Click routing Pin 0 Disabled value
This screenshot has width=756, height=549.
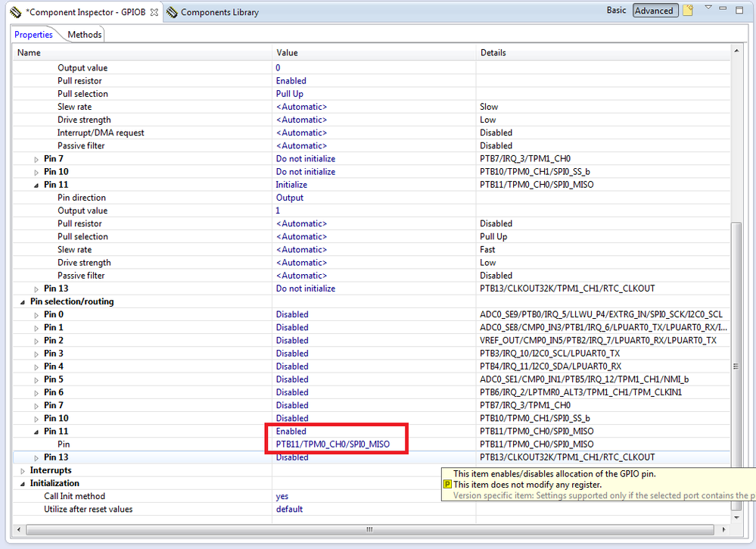(x=291, y=314)
